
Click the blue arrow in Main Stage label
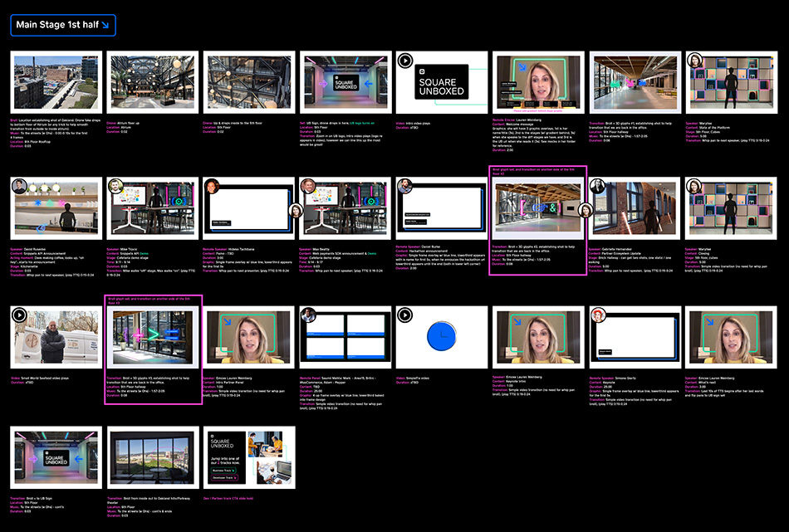click(105, 25)
